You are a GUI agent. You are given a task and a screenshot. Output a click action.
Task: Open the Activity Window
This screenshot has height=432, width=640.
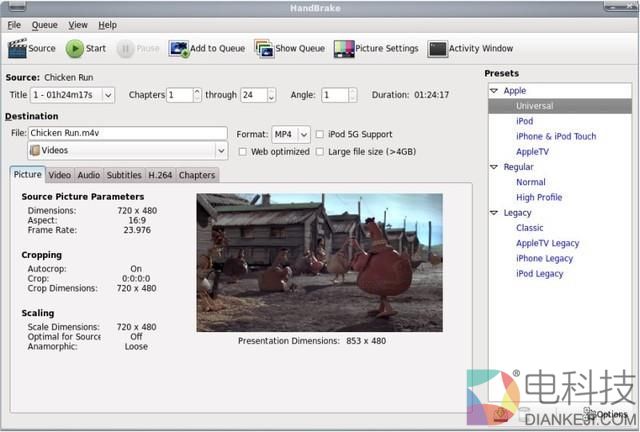point(437,48)
